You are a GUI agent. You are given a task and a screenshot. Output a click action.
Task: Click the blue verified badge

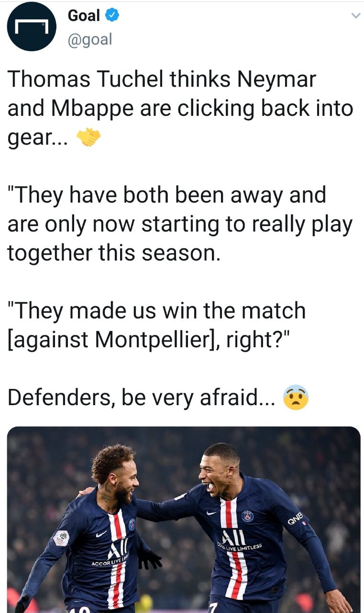click(112, 16)
